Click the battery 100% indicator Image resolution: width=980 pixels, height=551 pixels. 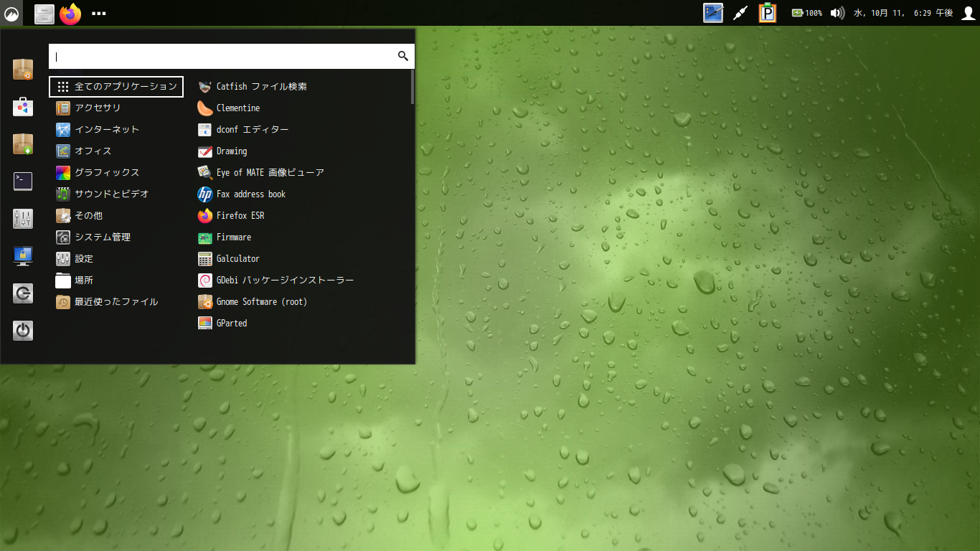(x=807, y=13)
